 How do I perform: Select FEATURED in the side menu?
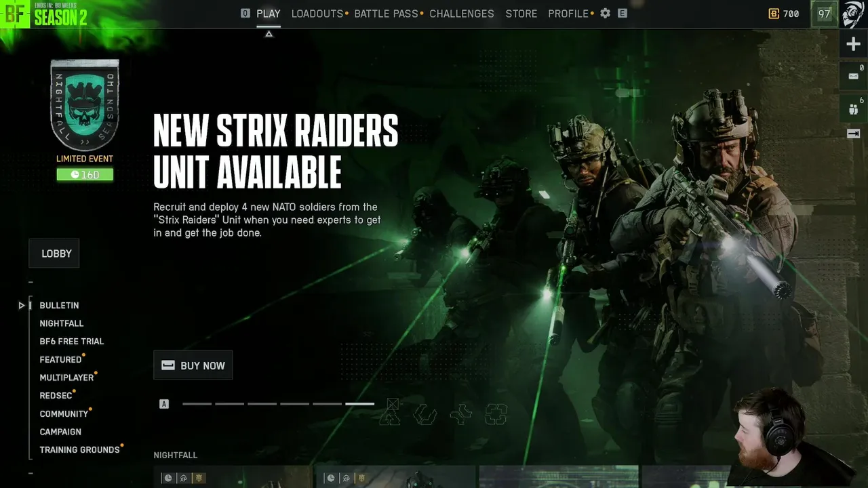tap(60, 360)
